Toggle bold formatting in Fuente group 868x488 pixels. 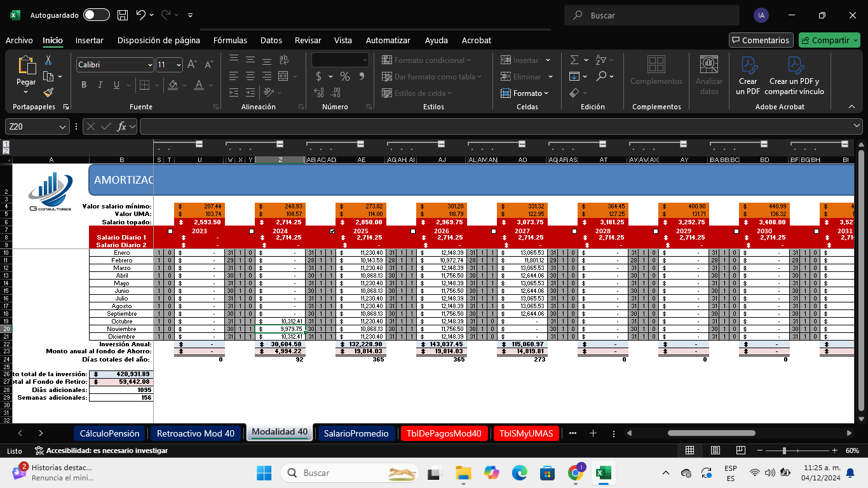click(83, 85)
